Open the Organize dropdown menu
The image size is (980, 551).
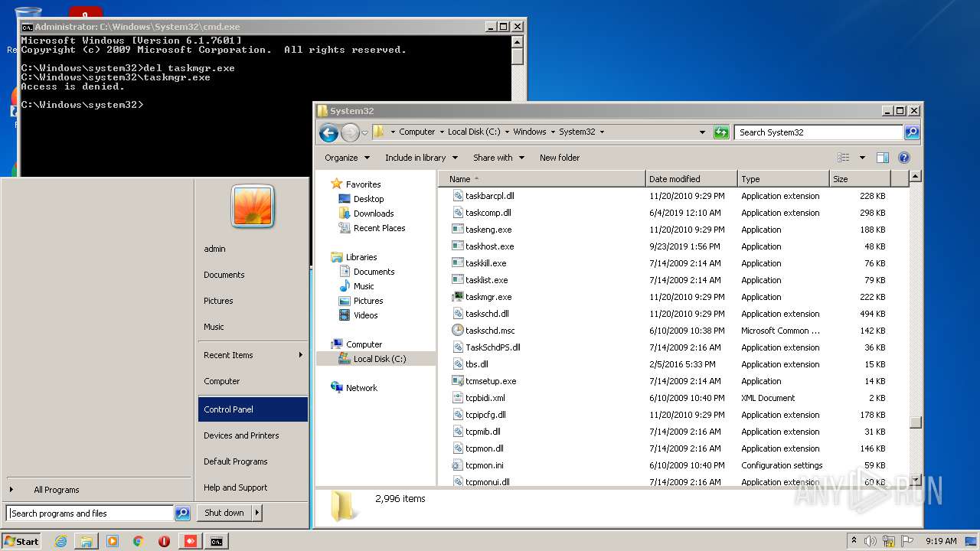point(347,158)
